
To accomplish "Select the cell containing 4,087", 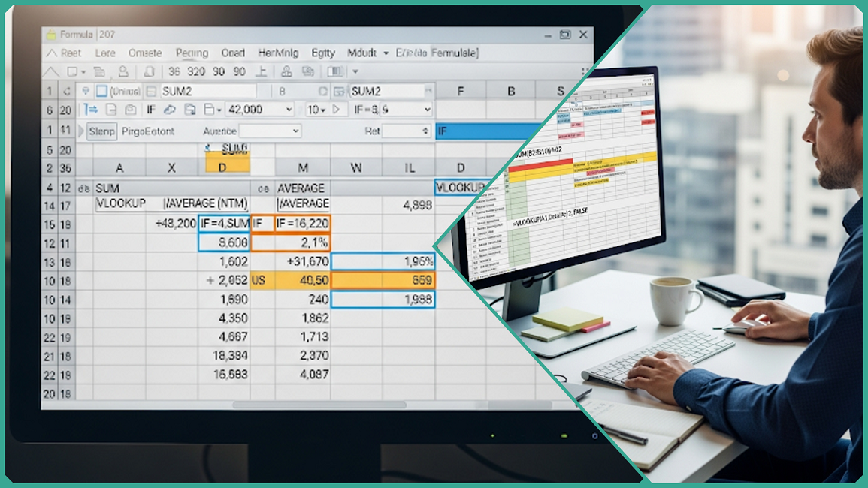I will tap(303, 375).
